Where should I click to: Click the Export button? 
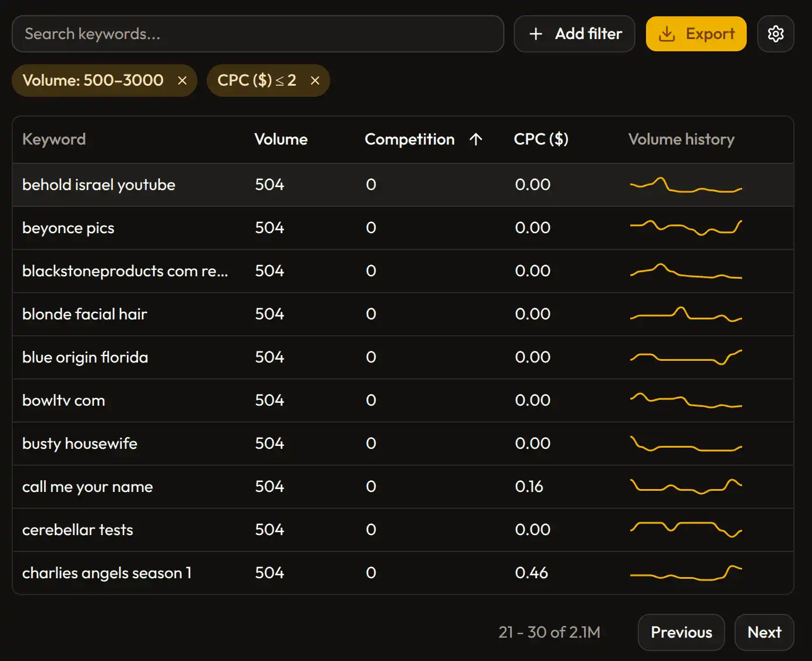coord(696,34)
